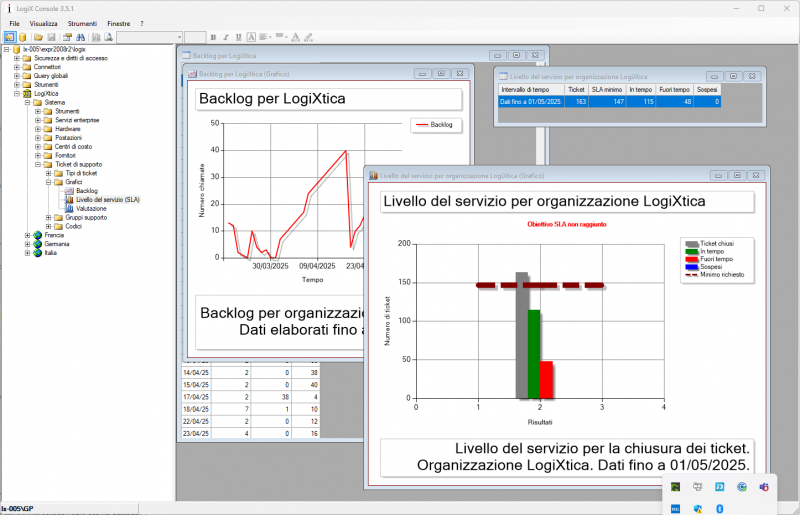Click the yellow database cylinder toolbar icon

[x=22, y=37]
